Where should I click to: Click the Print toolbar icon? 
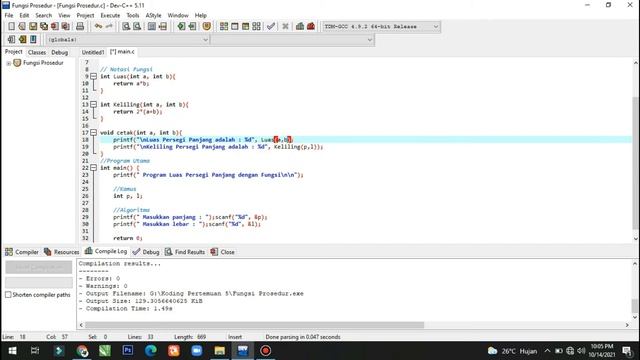click(x=80, y=26)
